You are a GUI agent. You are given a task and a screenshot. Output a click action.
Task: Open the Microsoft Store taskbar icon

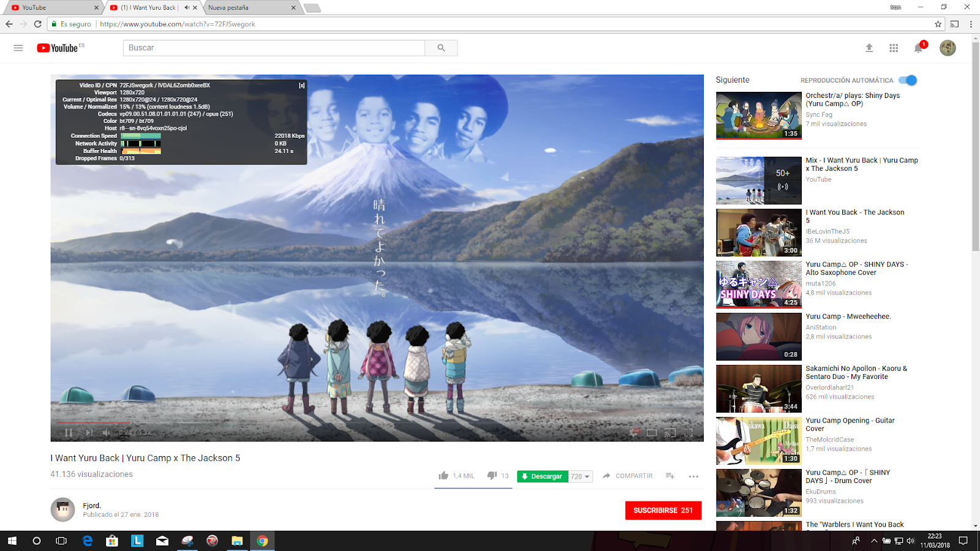coord(111,541)
